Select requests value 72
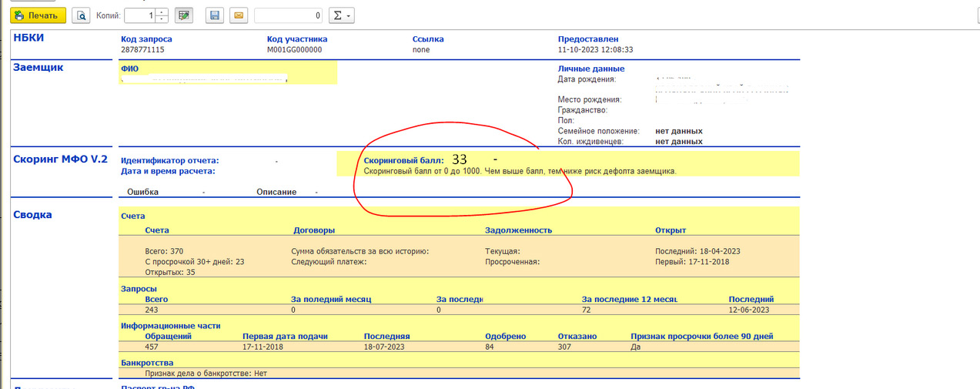Viewport: 980px width, 389px height. click(587, 310)
